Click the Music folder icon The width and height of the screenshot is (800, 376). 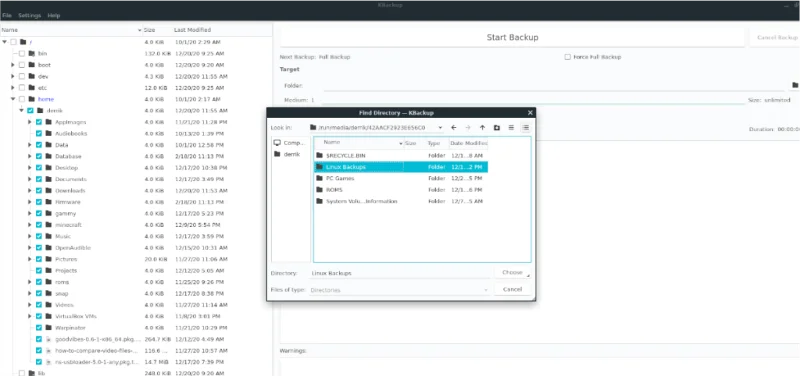coord(49,236)
